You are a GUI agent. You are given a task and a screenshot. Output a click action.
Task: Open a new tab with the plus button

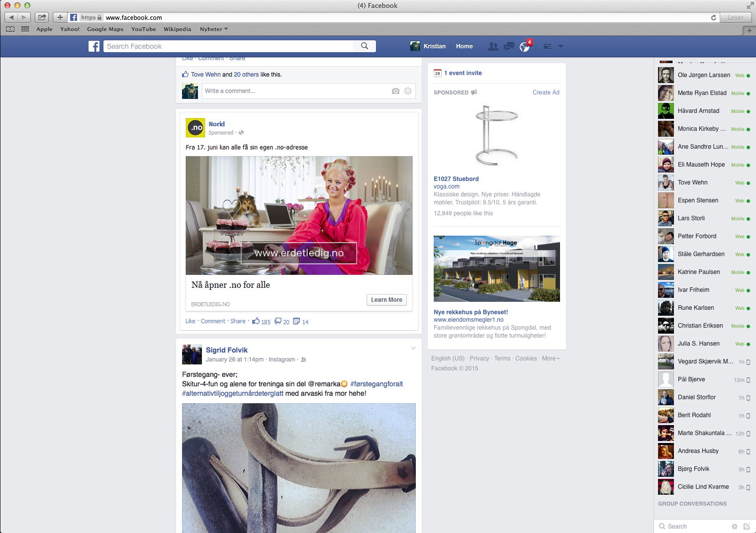tap(749, 31)
